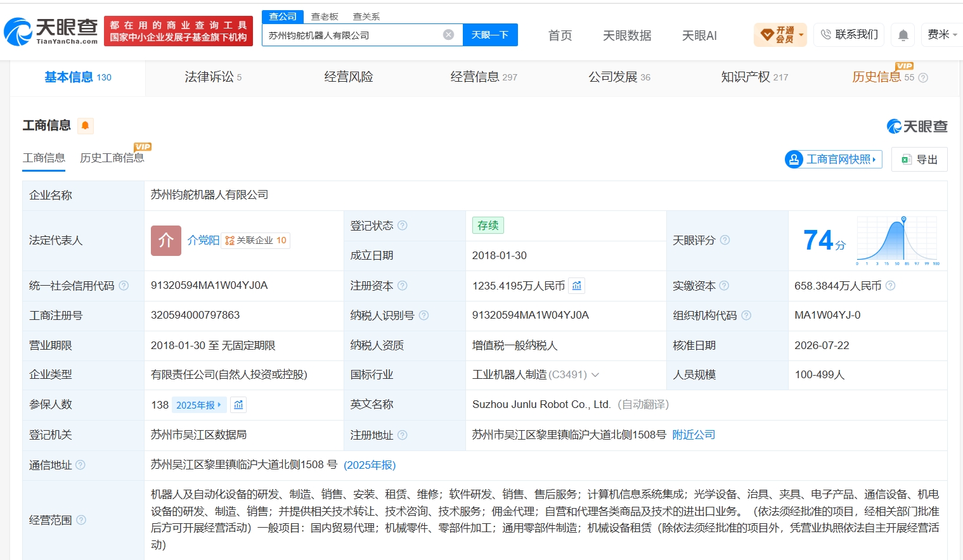This screenshot has height=560, width=963.
Task: Click the 关联企业 10 tag
Action: point(255,241)
